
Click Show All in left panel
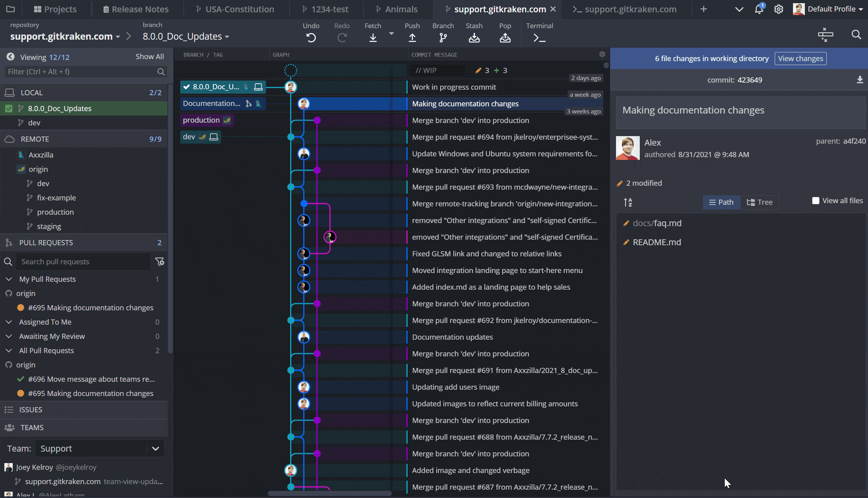coord(150,57)
